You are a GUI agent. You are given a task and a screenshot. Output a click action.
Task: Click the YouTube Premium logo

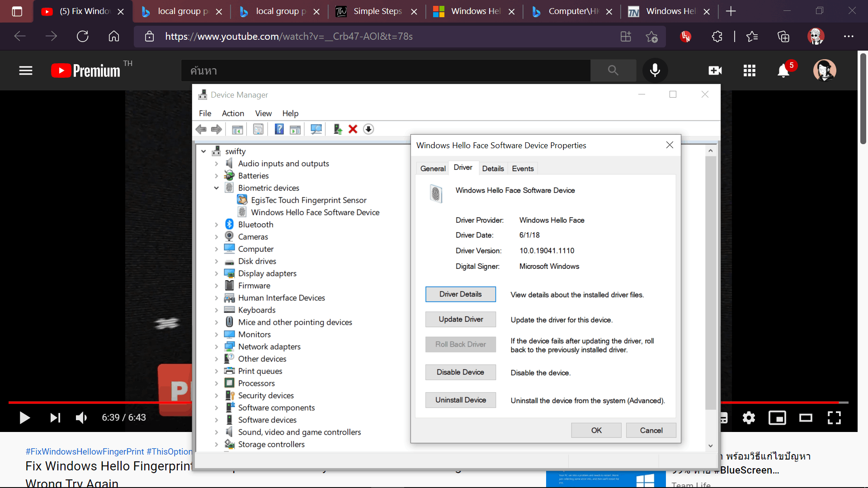86,70
